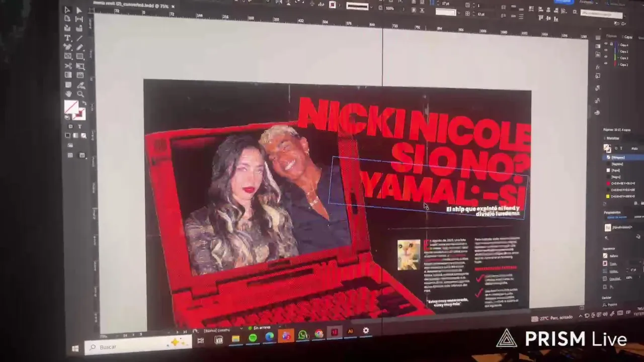Image resolution: width=644 pixels, height=362 pixels.
Task: Click the Sin errores preflight status
Action: click(x=260, y=328)
